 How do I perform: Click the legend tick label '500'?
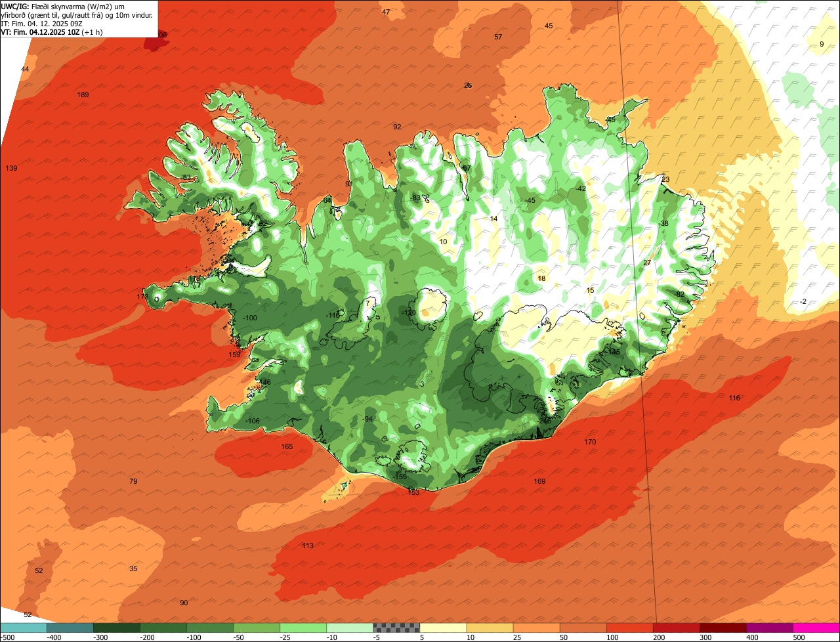click(799, 637)
